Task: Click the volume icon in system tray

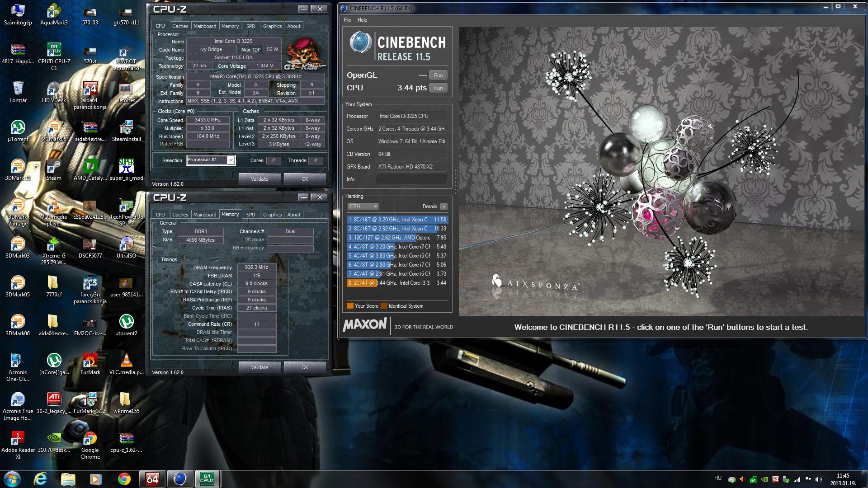Action: tap(819, 479)
